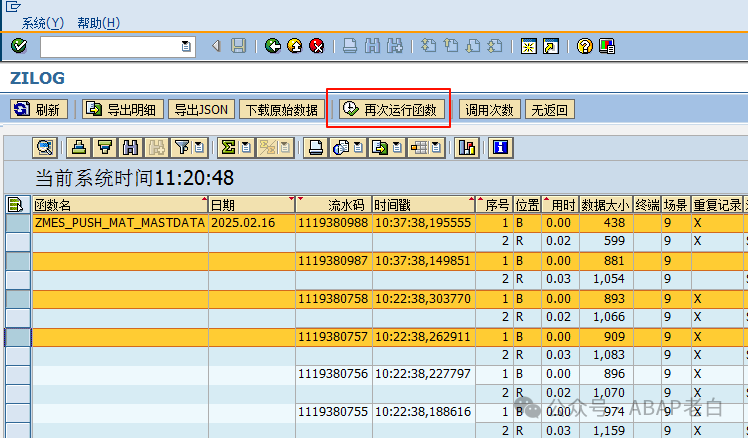Click the 无返回 button
Viewport: 748px width, 438px height.
[550, 109]
